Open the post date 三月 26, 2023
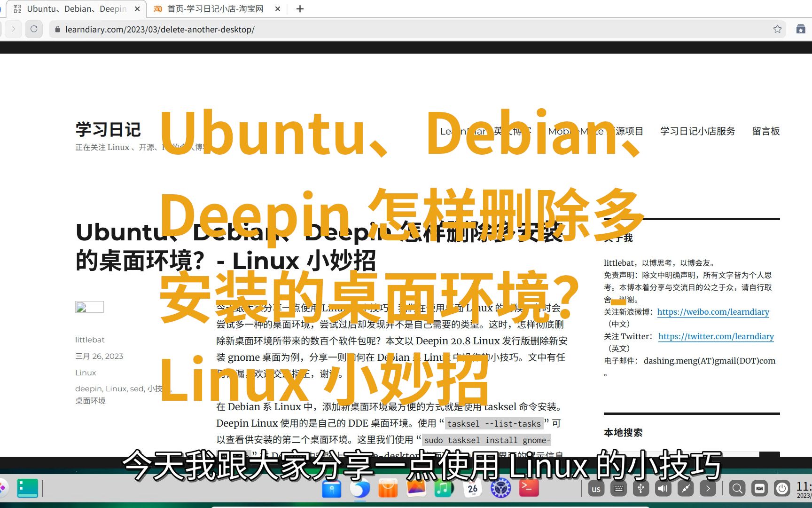Viewport: 812px width, 508px height. point(99,356)
